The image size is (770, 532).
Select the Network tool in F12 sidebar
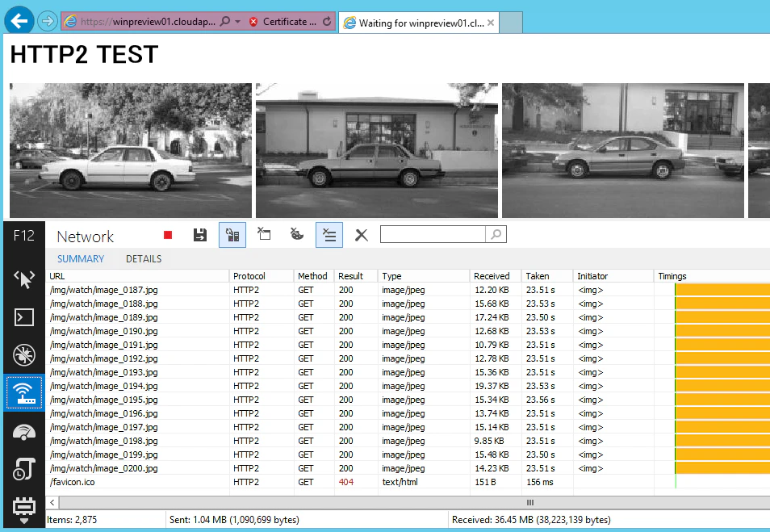click(24, 392)
